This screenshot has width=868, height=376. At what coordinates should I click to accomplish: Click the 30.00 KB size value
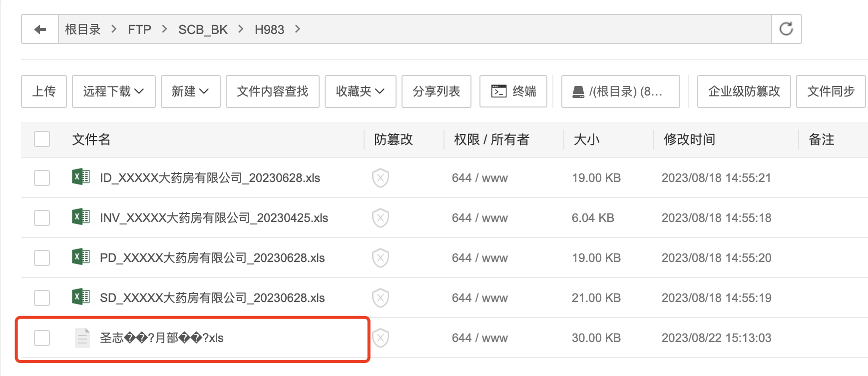[x=596, y=338]
